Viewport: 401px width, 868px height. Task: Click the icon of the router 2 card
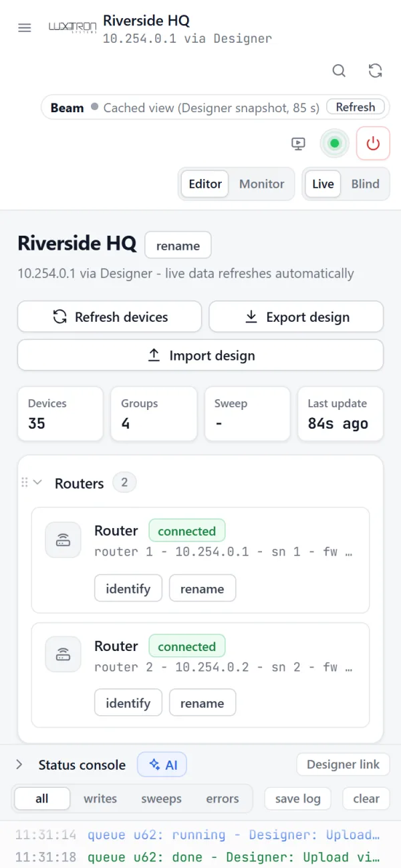click(x=63, y=654)
